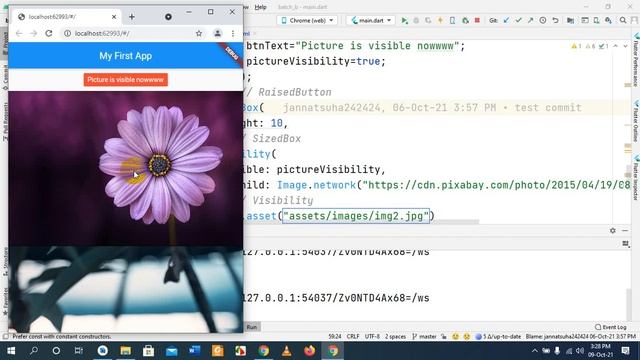The width and height of the screenshot is (640, 360).
Task: Click the blurry teal plant image below
Action: tap(126, 289)
